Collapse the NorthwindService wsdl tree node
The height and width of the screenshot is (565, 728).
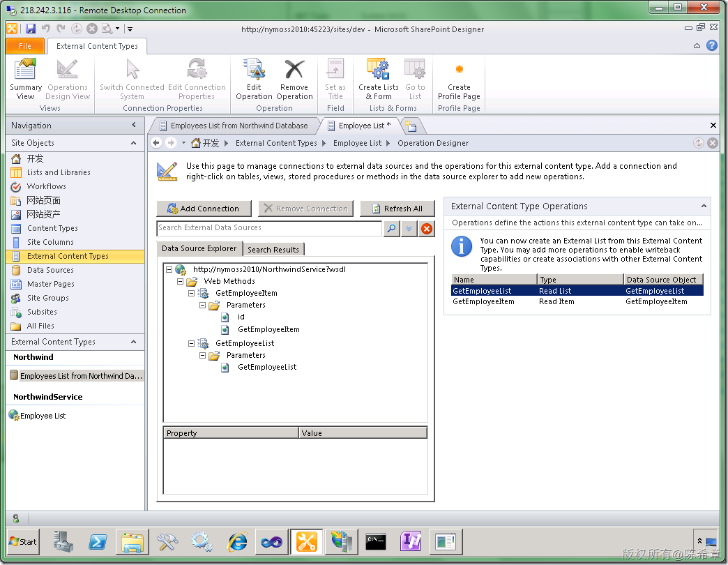pos(169,270)
